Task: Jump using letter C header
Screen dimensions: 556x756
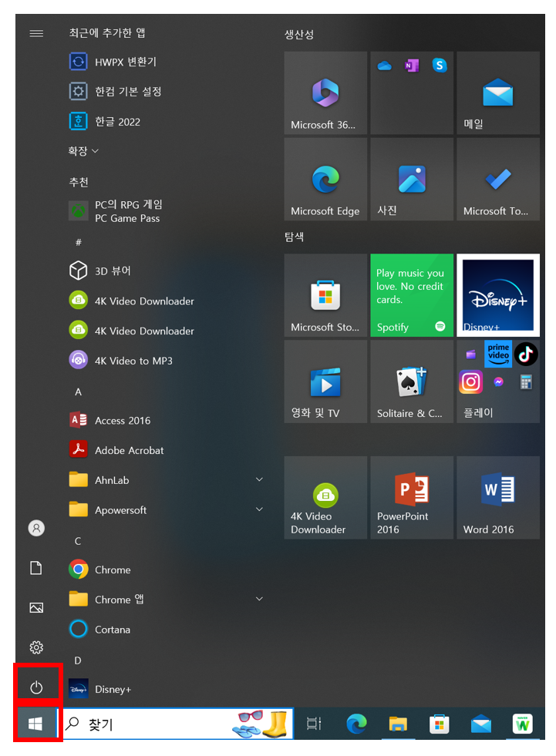Action: 78,541
